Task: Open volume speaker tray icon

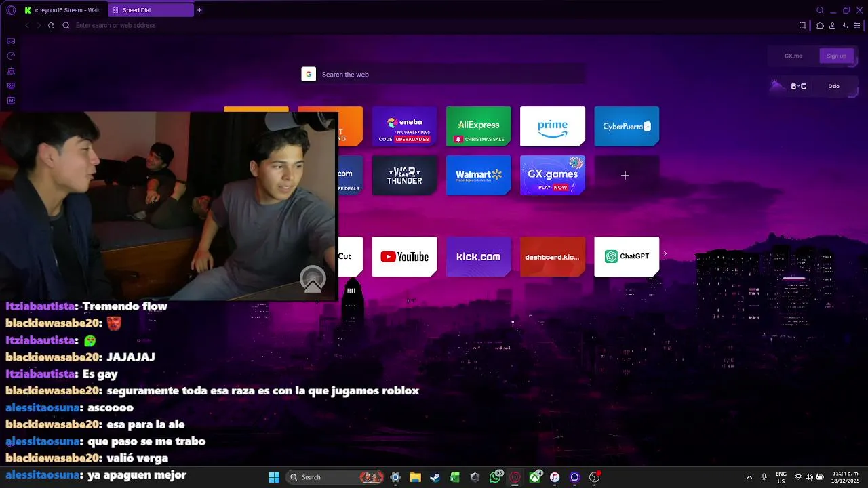Action: tap(809, 477)
